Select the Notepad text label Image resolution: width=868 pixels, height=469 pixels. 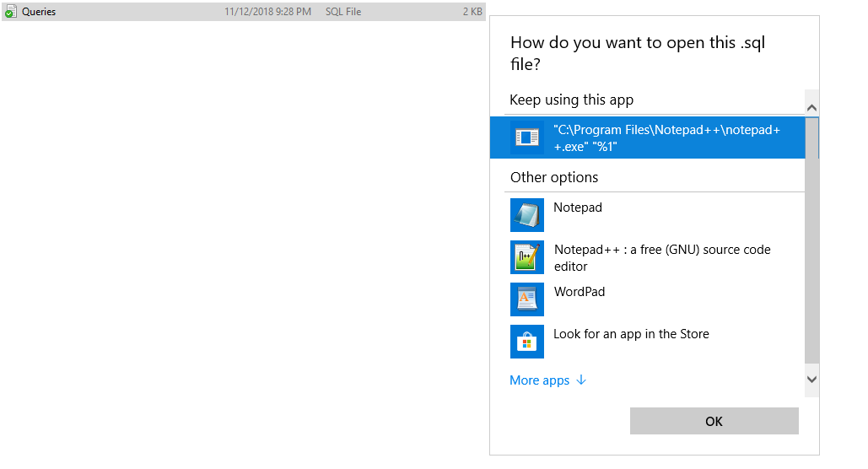(578, 208)
